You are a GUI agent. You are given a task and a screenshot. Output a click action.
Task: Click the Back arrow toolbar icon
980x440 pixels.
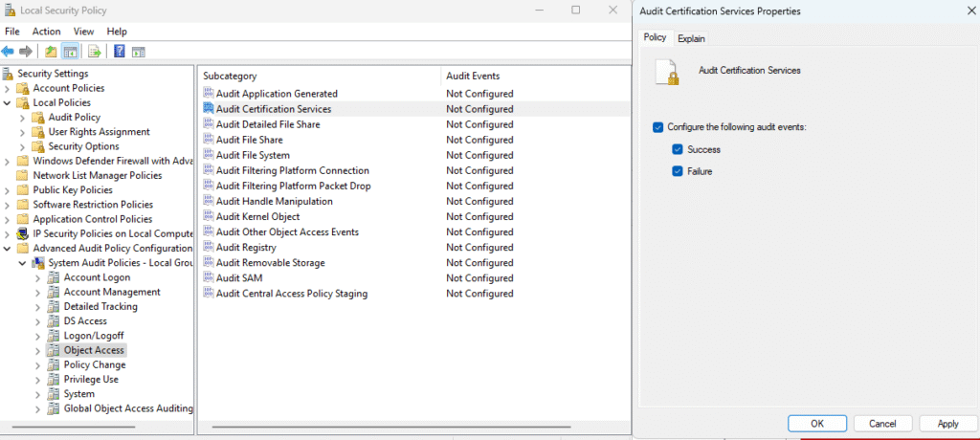pos(8,52)
